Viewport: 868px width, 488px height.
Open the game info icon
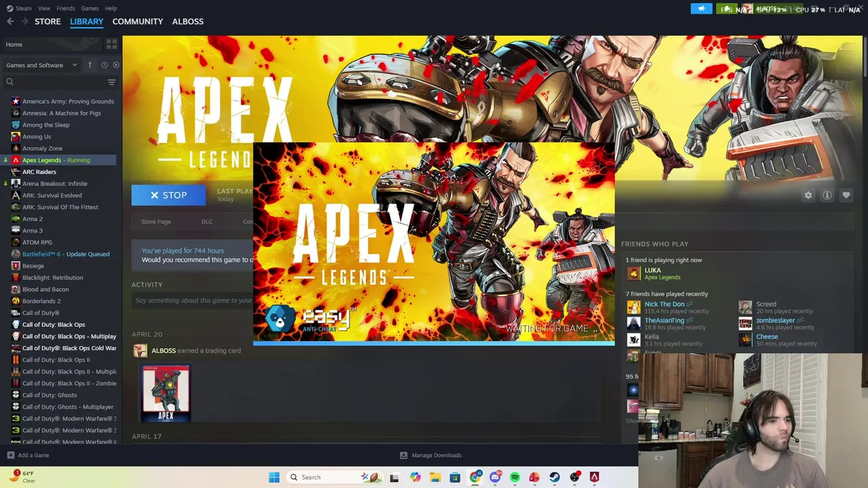827,195
